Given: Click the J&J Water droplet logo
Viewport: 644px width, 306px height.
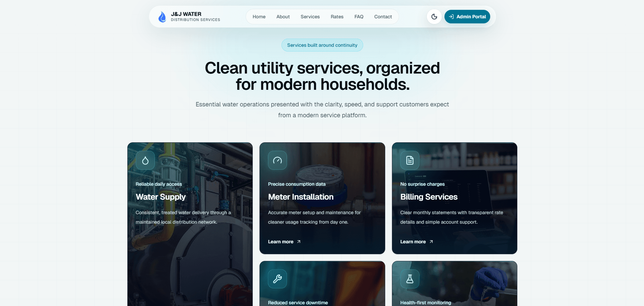Looking at the screenshot, I should (x=162, y=17).
